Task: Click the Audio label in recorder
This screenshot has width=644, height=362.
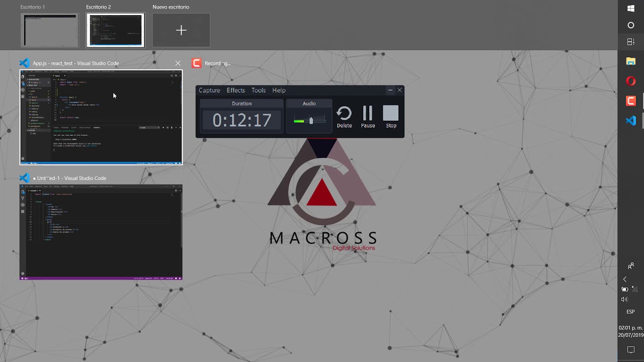Action: (x=309, y=104)
